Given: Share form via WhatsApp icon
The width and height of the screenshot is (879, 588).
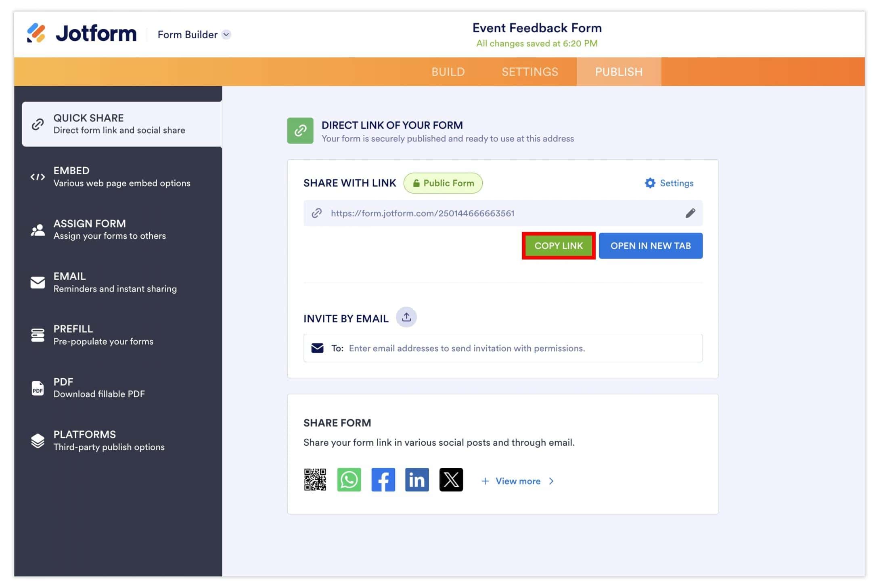Looking at the screenshot, I should 349,480.
